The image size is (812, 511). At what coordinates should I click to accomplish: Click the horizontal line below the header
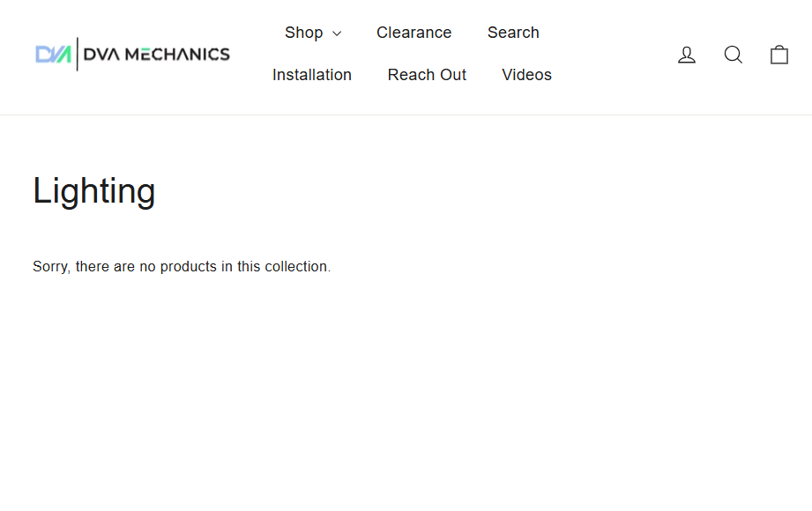point(406,115)
